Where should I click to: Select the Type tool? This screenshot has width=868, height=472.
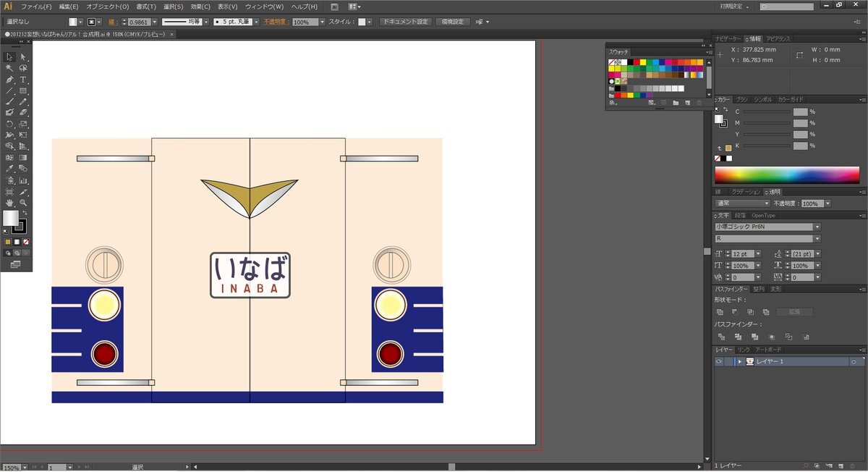click(23, 80)
